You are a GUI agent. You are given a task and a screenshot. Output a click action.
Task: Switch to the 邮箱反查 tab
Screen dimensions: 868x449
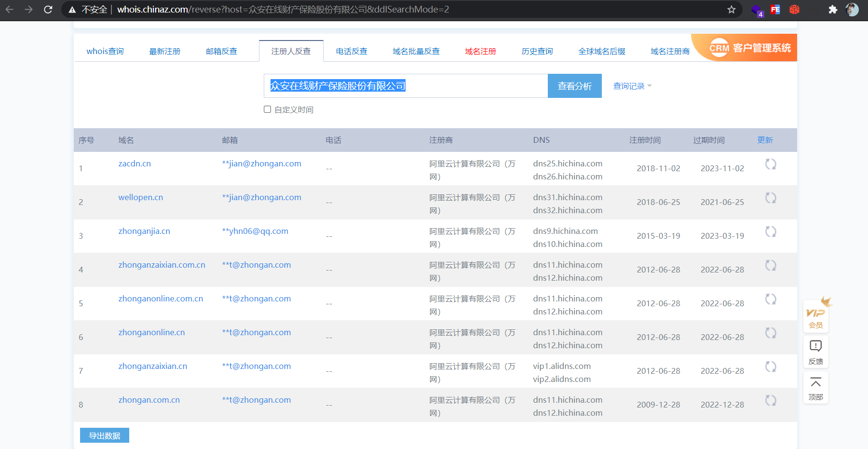tap(222, 51)
